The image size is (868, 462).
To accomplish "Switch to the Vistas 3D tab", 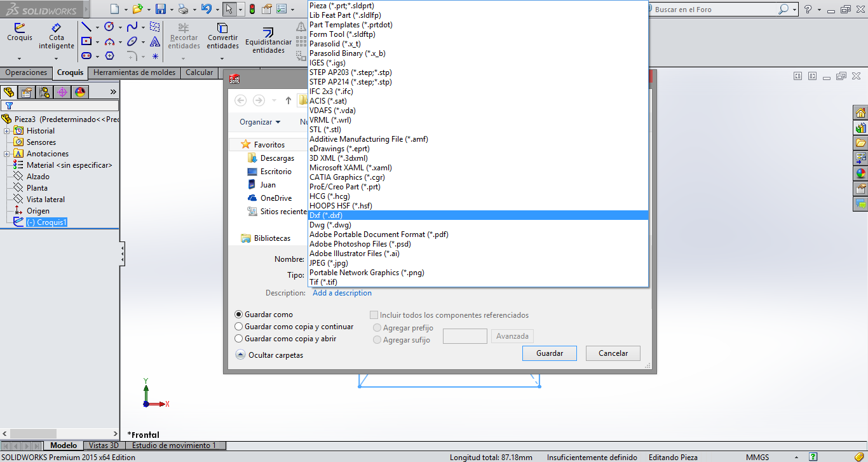I will 104,445.
